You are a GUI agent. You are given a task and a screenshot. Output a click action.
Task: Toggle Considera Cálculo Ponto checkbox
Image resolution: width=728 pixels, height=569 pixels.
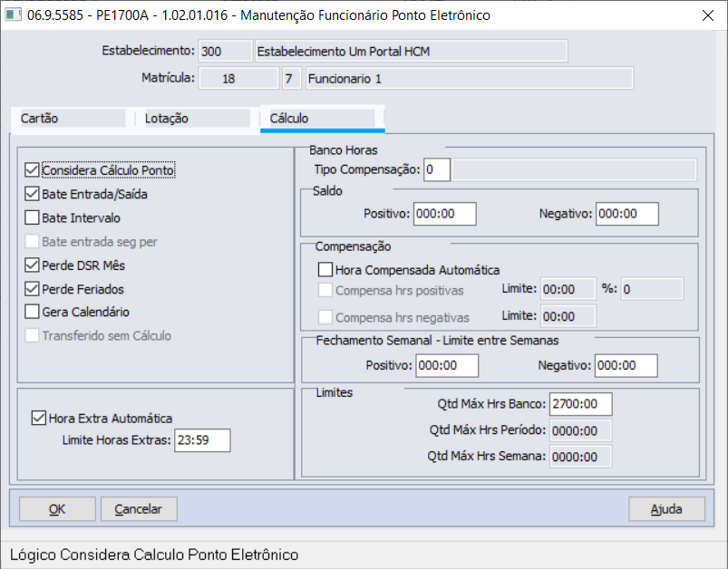point(32,170)
